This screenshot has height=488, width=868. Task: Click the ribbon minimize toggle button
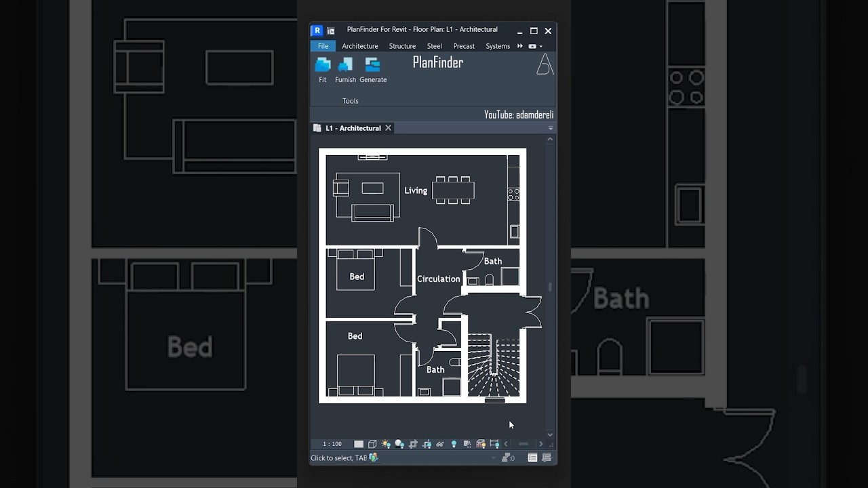click(532, 46)
